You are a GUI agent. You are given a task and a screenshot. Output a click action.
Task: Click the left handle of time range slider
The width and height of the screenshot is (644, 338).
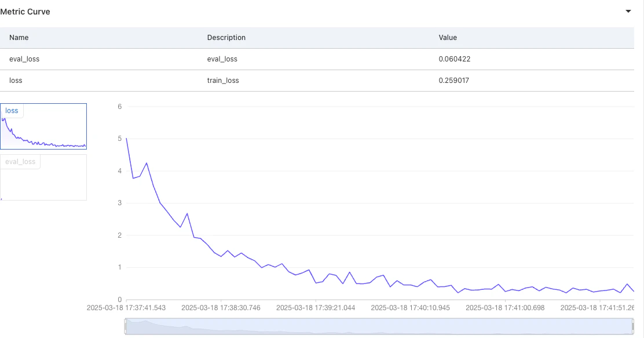click(x=126, y=326)
